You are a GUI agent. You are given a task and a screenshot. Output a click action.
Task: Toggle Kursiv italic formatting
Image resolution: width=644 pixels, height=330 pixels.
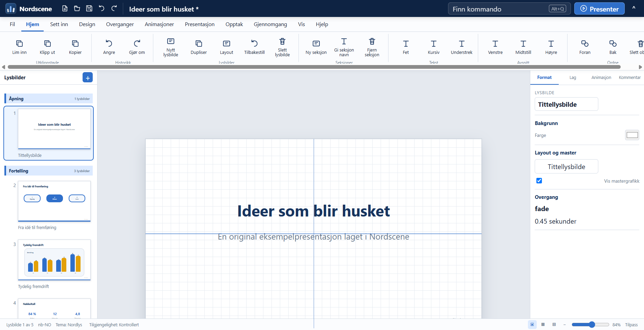coord(434,47)
